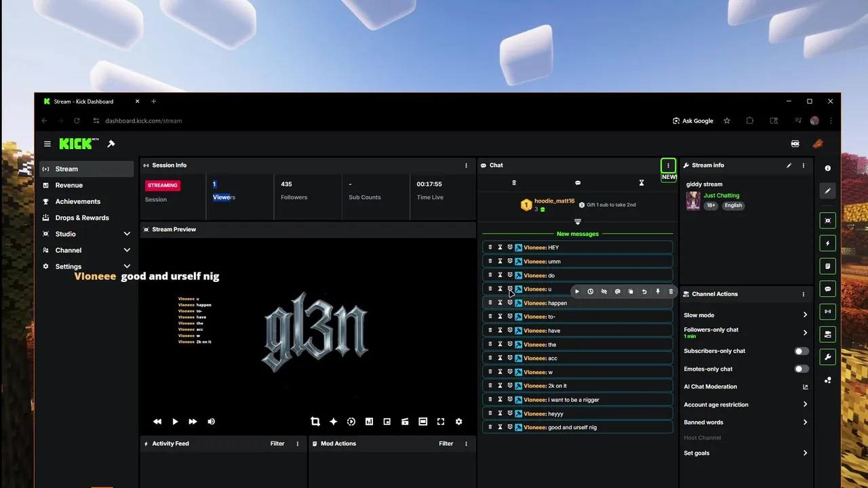
Task: Timeout the user on the "umm" message row
Action: (500, 261)
